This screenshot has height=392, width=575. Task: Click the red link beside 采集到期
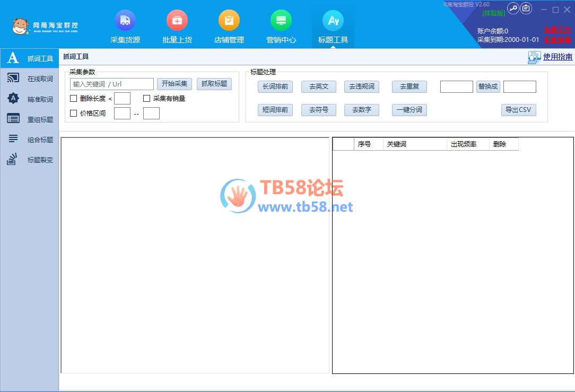click(x=557, y=40)
